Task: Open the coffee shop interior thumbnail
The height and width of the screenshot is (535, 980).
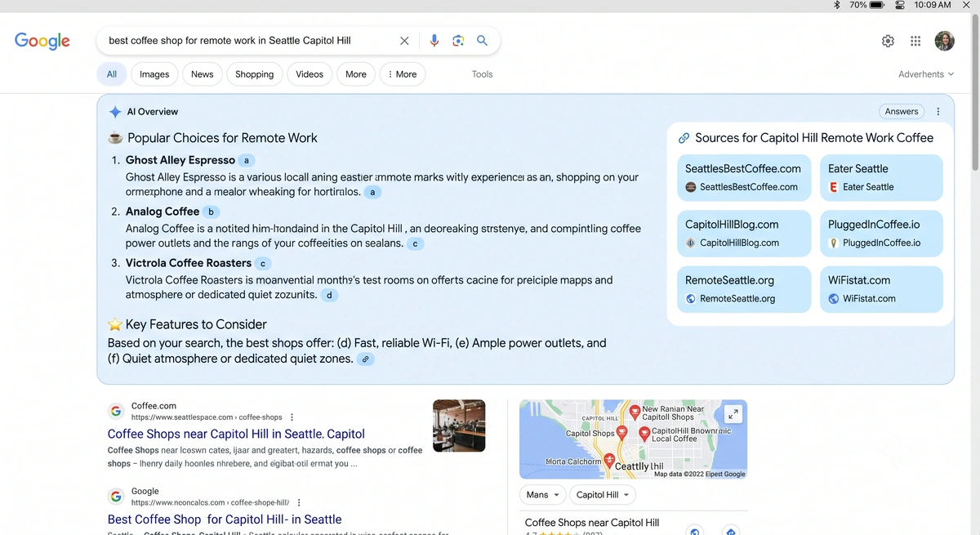Action: (459, 426)
